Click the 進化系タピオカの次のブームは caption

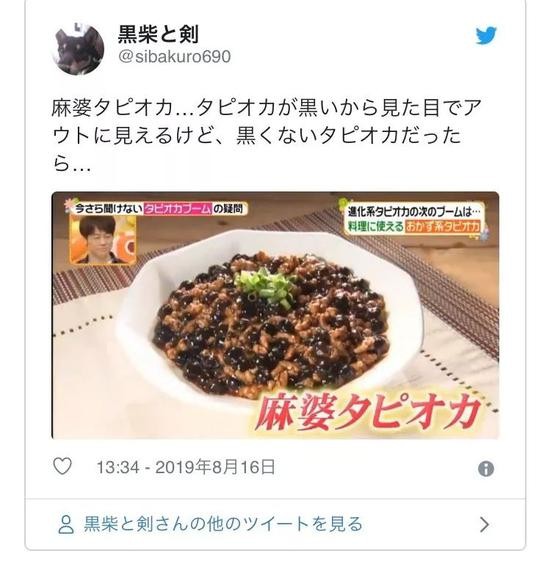point(414,212)
